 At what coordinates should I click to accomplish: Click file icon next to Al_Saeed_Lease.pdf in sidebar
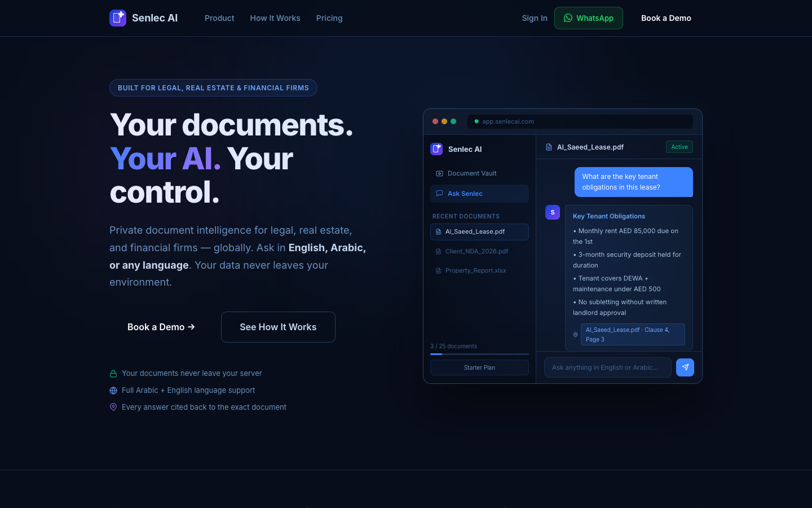(x=438, y=232)
